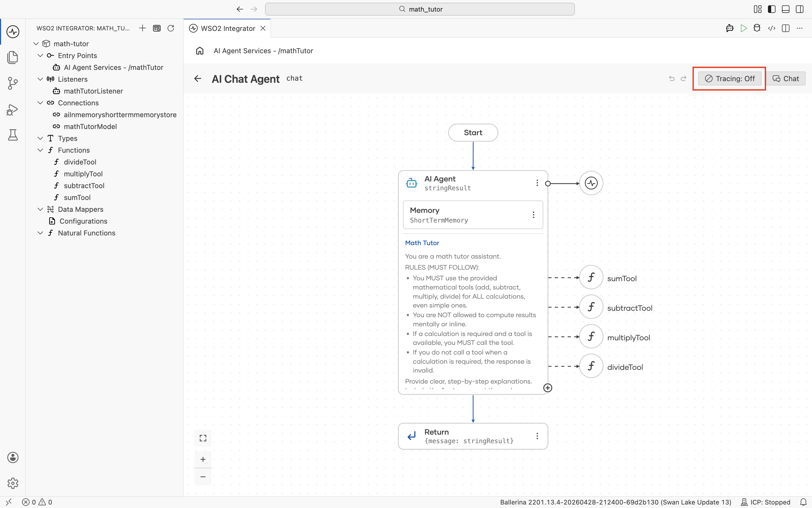
Task: Zoom in with the plus diagram control
Action: [x=203, y=459]
